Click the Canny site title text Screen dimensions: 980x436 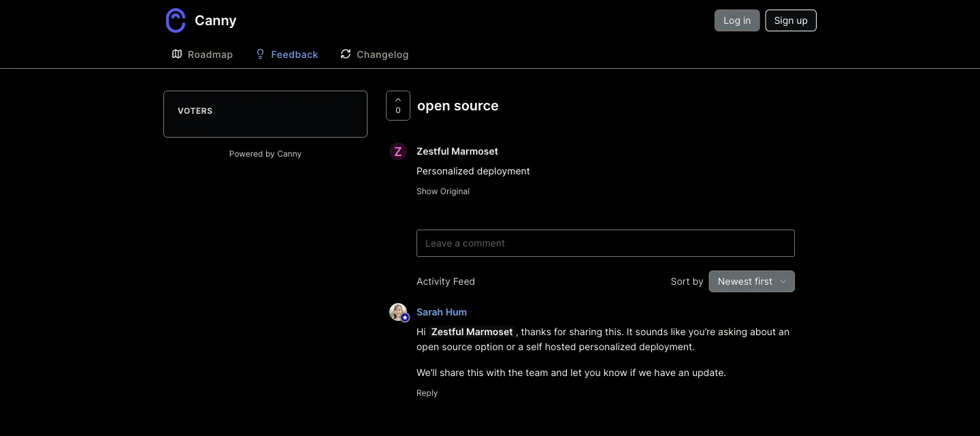point(216,20)
